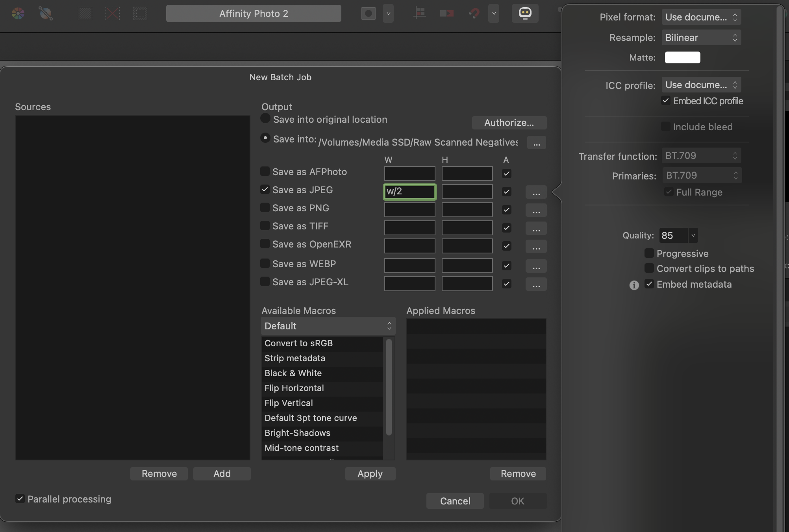
Task: Uncheck the Save as JPEG checkbox
Action: (x=265, y=189)
